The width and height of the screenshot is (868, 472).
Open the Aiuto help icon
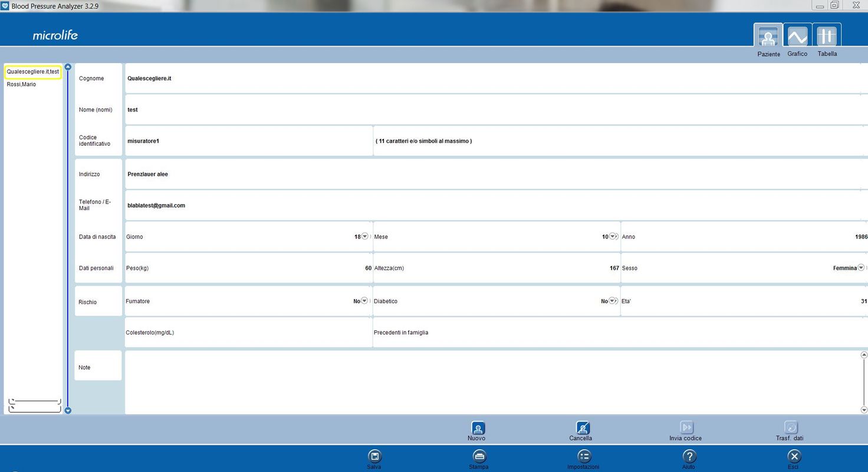689,456
